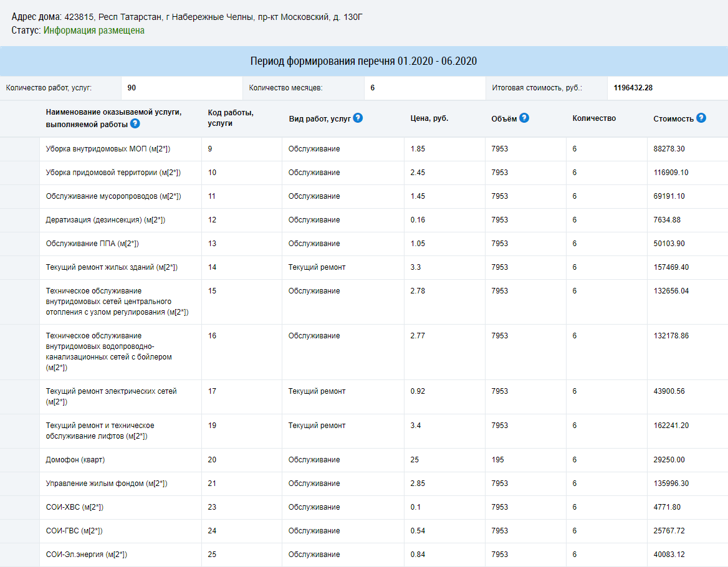This screenshot has height=567, width=728.
Task: Click 'Обслуживание мусоропроводов' table row
Action: pos(364,196)
